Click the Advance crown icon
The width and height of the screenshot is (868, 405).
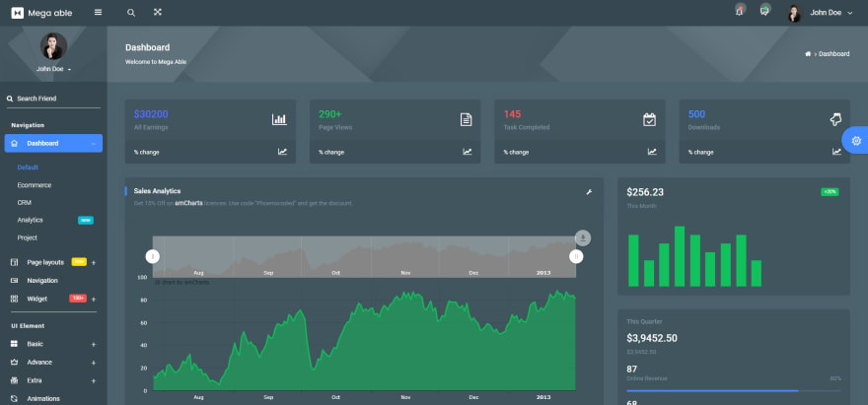[x=15, y=363]
